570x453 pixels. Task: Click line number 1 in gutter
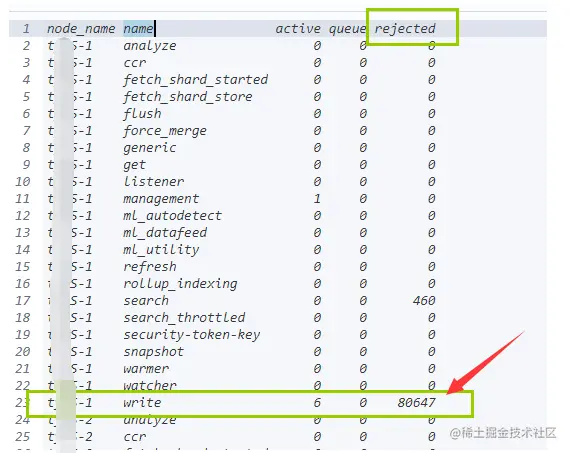click(26, 28)
